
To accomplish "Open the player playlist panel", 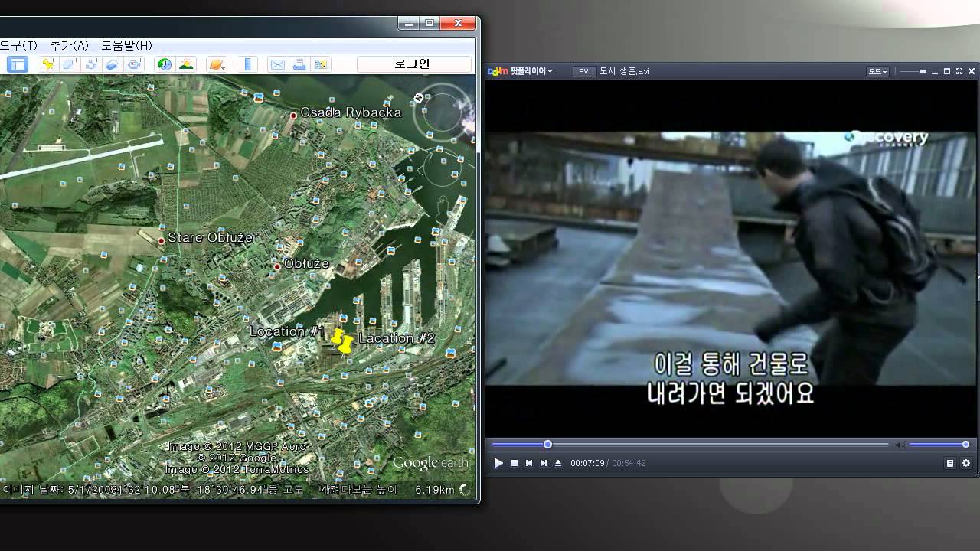I will 950,463.
